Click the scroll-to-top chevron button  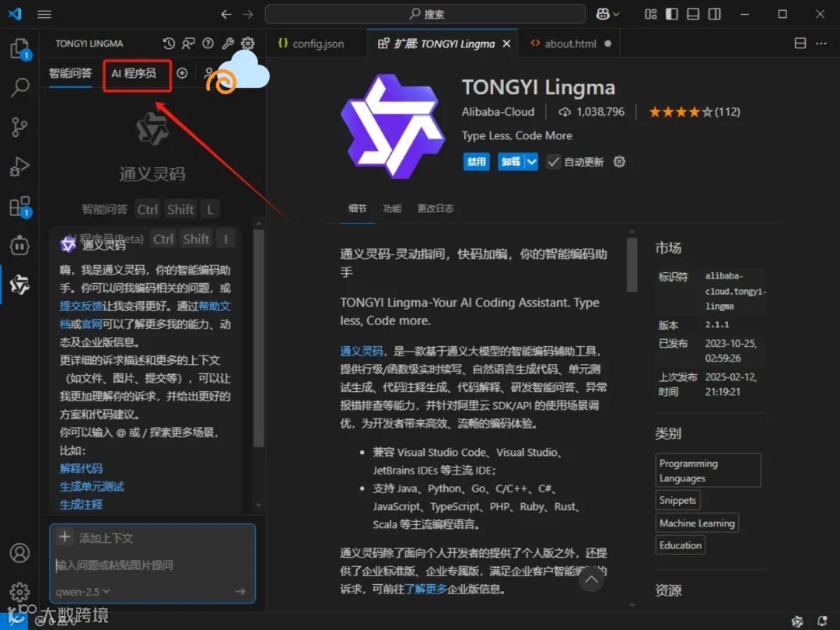pos(591,579)
